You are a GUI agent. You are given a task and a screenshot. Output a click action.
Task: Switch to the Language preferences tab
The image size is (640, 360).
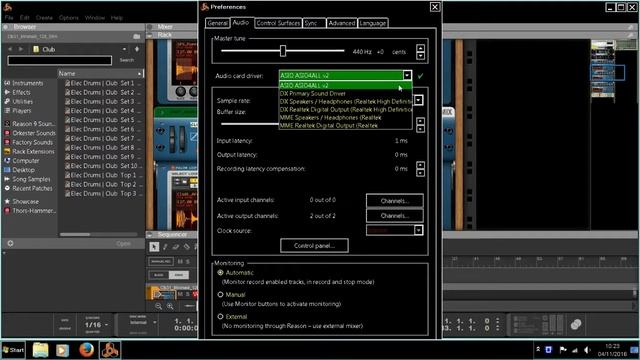[x=372, y=23]
